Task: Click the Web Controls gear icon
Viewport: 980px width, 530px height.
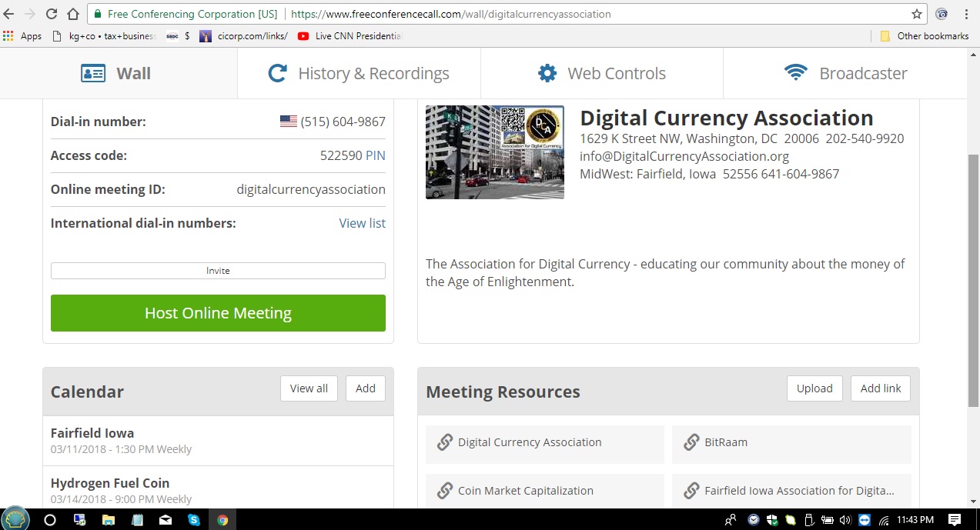Action: coord(547,74)
